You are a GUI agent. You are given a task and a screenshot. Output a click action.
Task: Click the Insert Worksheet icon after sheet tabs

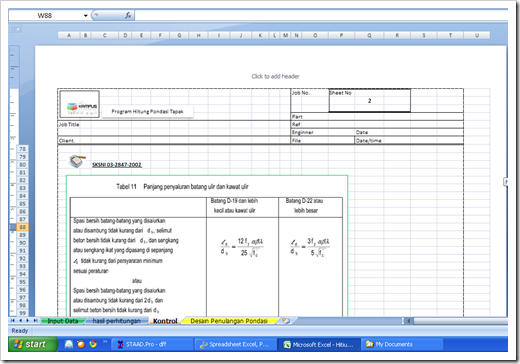click(286, 321)
